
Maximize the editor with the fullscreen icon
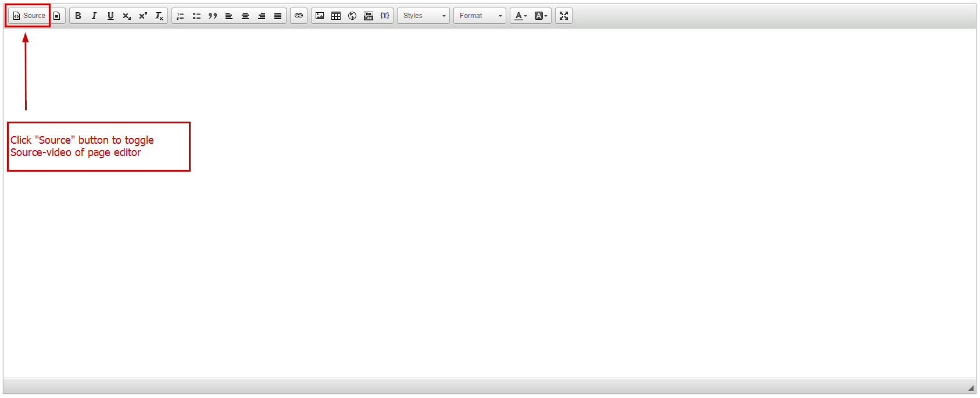(x=564, y=16)
